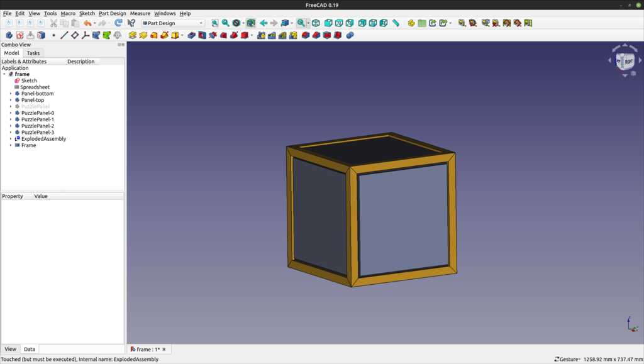Screen dimensions: 644x364
Task: Create a local coordinate system
Action: point(86,35)
